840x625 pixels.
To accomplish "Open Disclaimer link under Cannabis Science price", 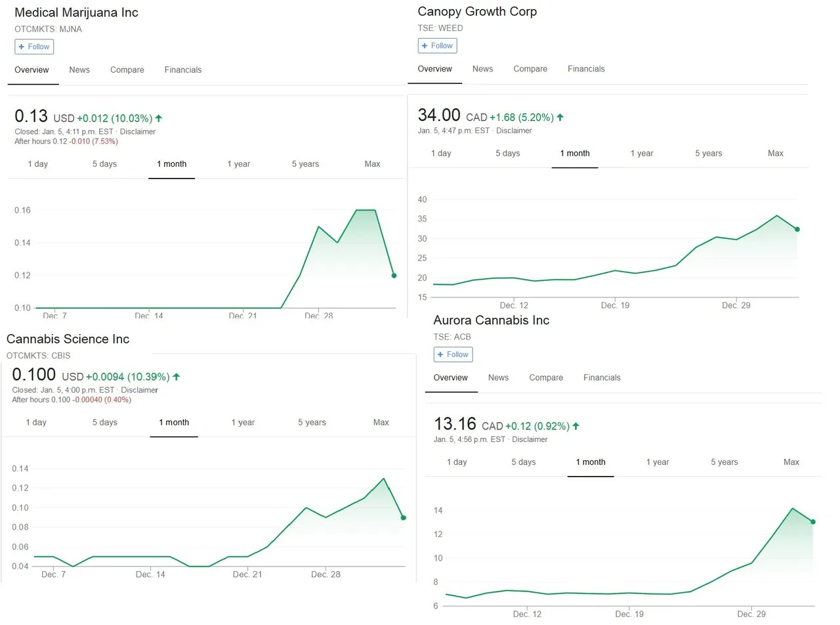I will coord(140,390).
